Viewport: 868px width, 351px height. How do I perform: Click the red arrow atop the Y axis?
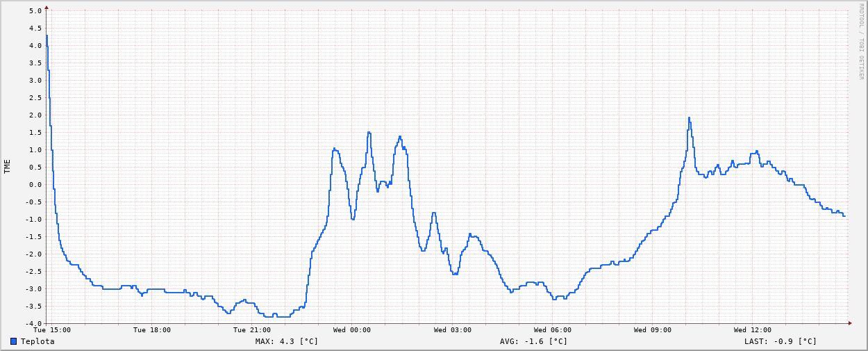[x=47, y=8]
